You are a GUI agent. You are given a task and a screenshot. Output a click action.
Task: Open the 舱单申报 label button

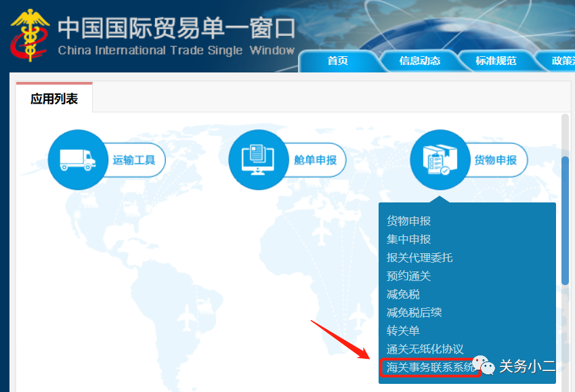[315, 160]
